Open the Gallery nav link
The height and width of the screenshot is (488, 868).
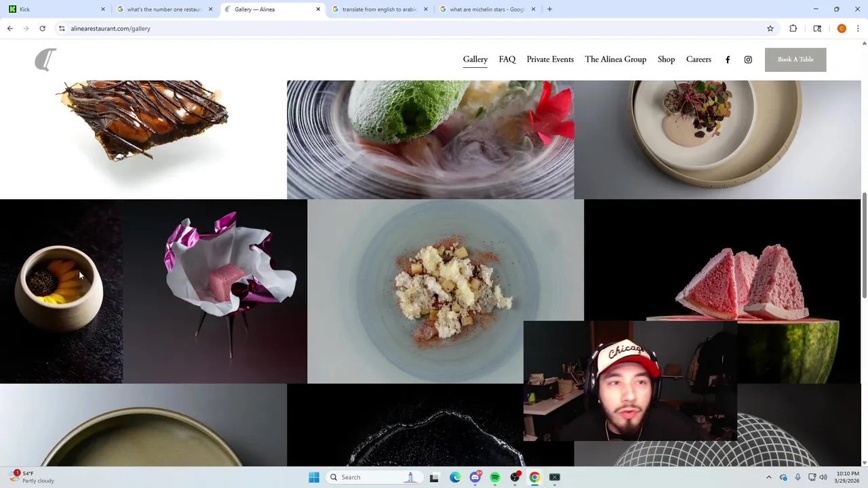[x=475, y=60]
